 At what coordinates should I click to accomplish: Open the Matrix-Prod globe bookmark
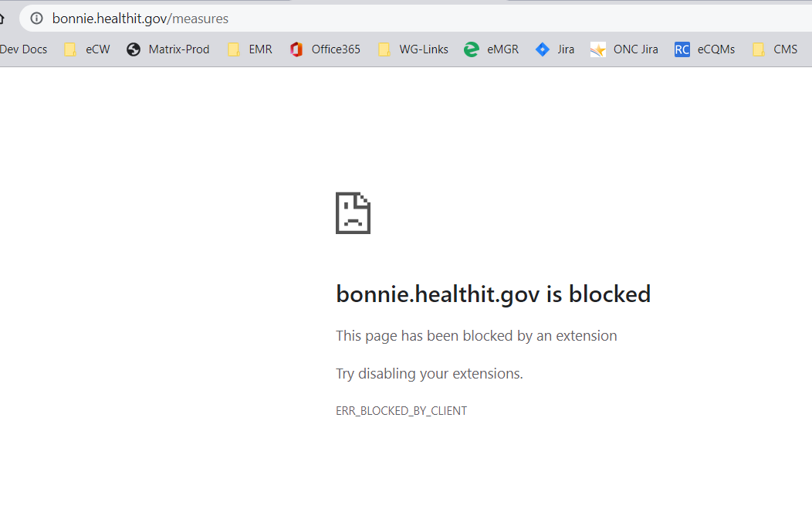pos(168,49)
